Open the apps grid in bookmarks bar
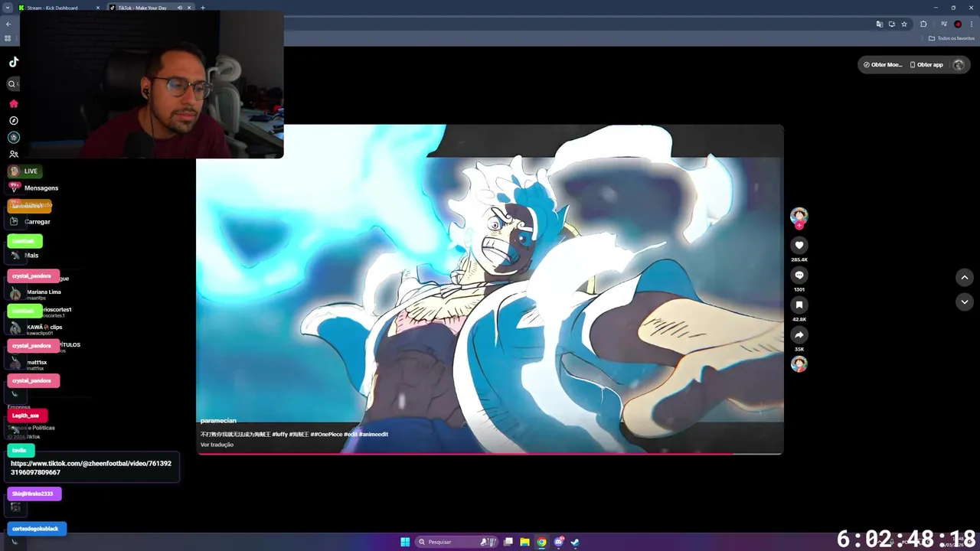The width and height of the screenshot is (980, 551). [8, 38]
